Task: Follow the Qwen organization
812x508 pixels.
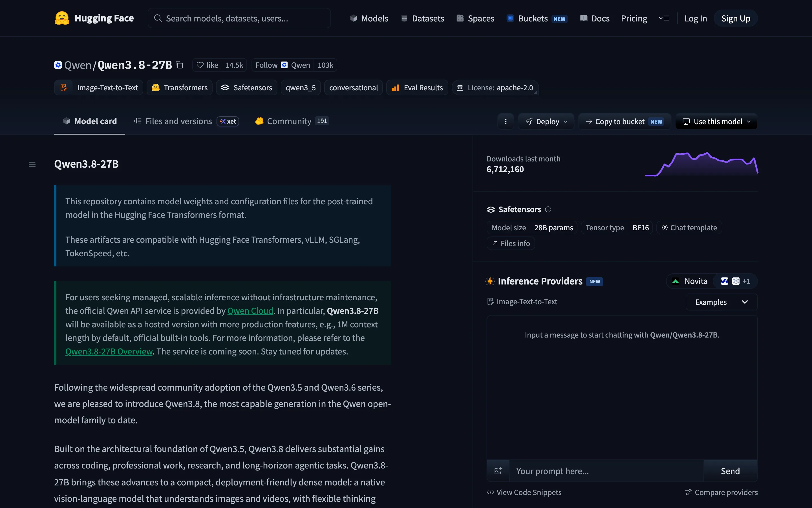Action: tap(283, 65)
